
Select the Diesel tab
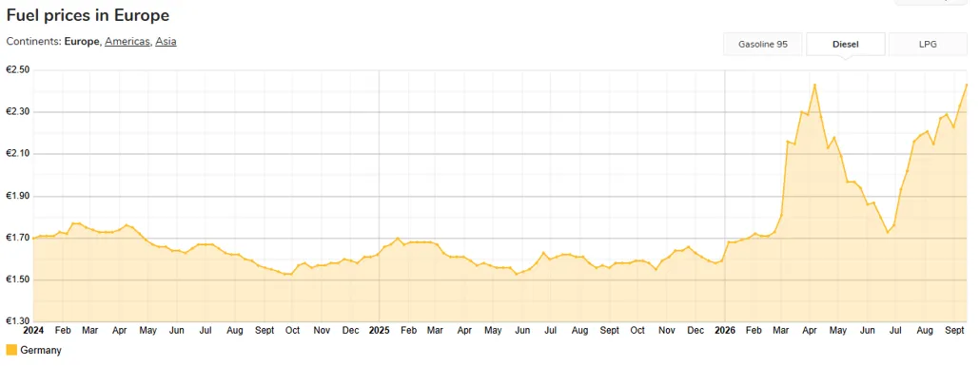[x=846, y=45]
